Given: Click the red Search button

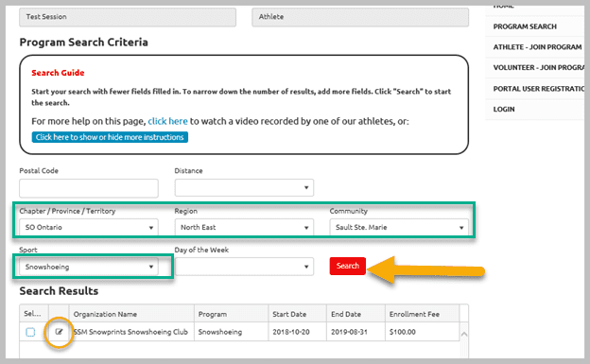Looking at the screenshot, I should (348, 266).
